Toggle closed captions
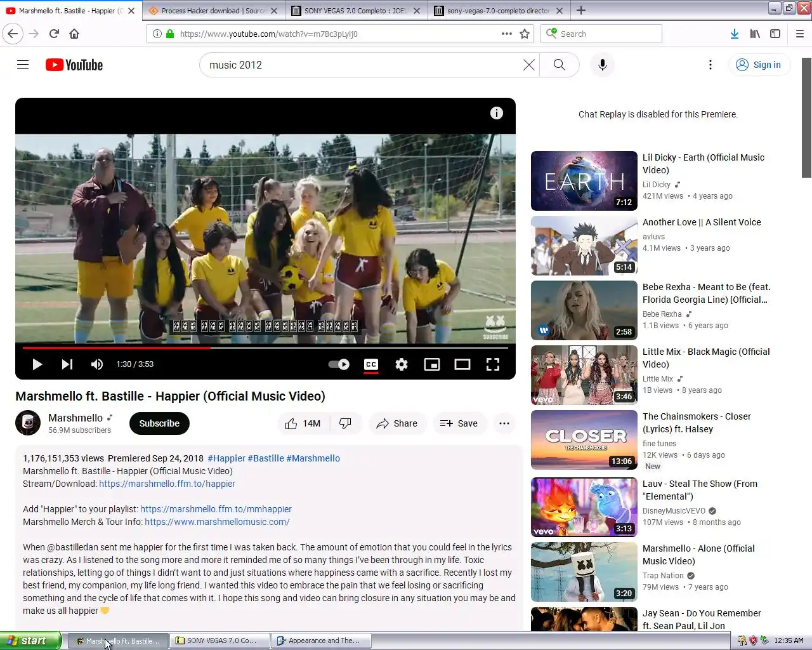The width and height of the screenshot is (812, 650). pos(371,364)
